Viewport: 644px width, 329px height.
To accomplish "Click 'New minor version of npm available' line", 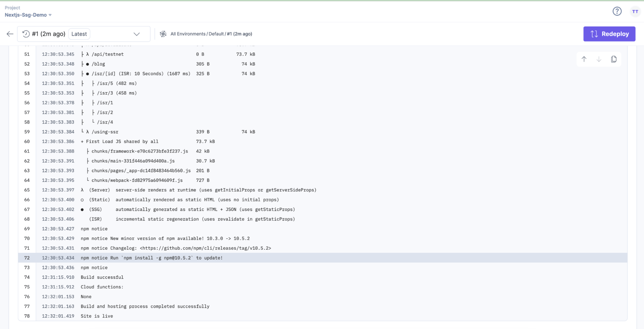I will point(323,238).
